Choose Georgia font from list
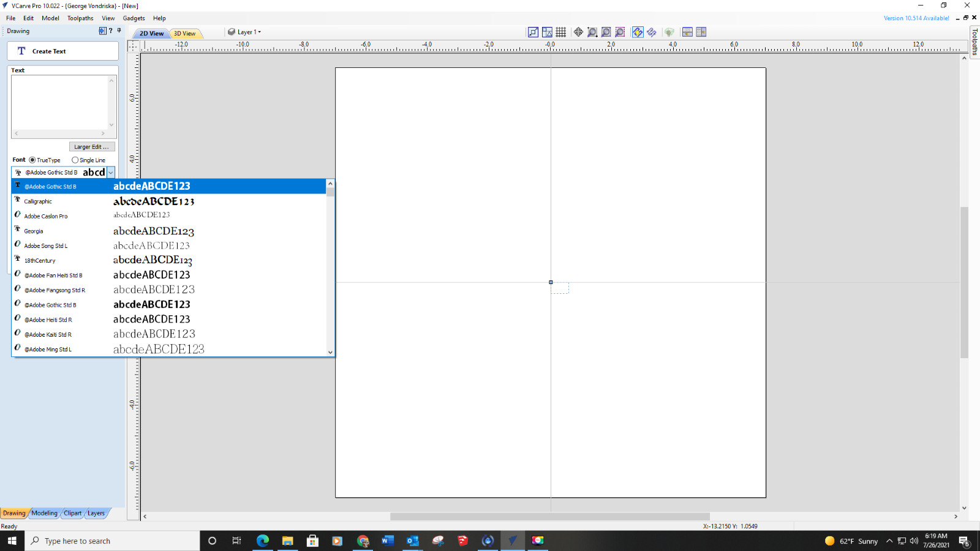The image size is (980, 551). [x=169, y=231]
